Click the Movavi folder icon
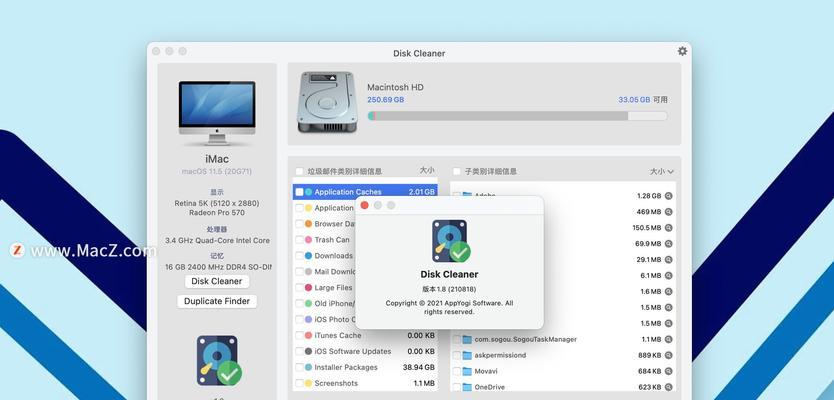 click(467, 371)
